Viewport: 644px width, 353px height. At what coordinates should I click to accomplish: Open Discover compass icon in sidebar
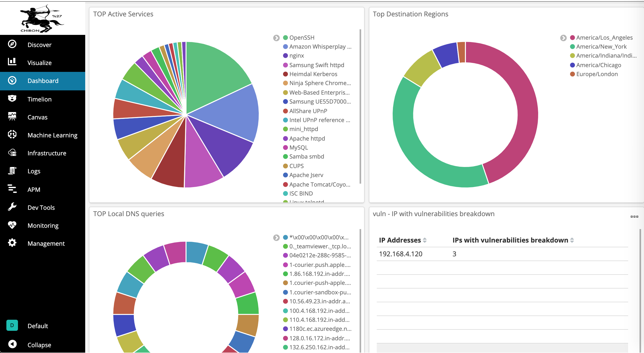(x=12, y=44)
